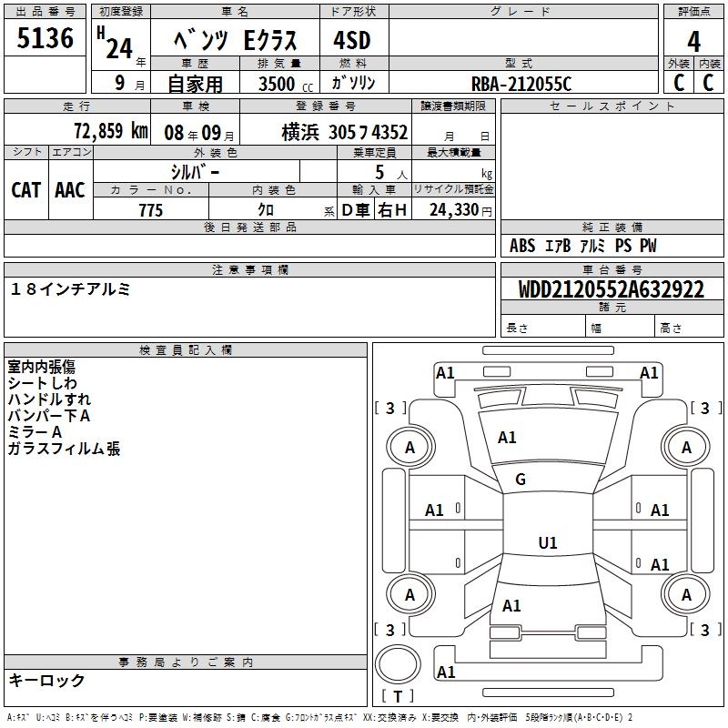
Task: Click the ガラスフィルム張 inspector note
Action: [64, 449]
